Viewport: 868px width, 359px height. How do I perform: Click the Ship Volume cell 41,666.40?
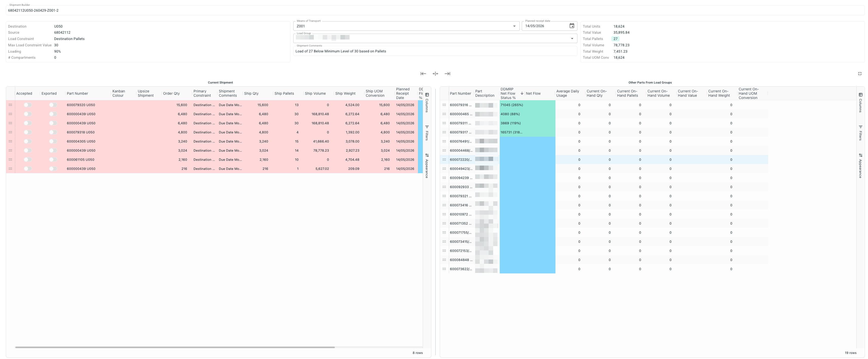coord(319,142)
